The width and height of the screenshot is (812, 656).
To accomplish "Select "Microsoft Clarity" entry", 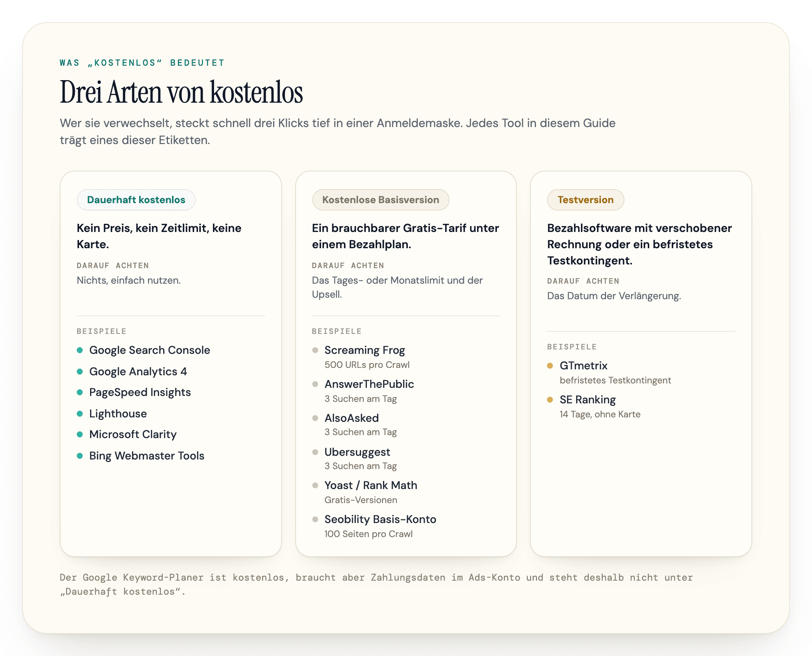I will click(x=133, y=434).
